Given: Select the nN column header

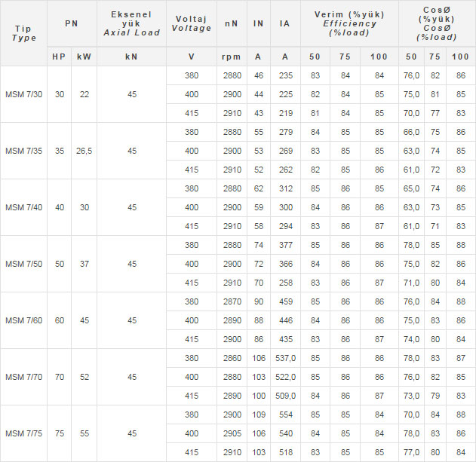Looking at the screenshot, I should click(232, 23).
